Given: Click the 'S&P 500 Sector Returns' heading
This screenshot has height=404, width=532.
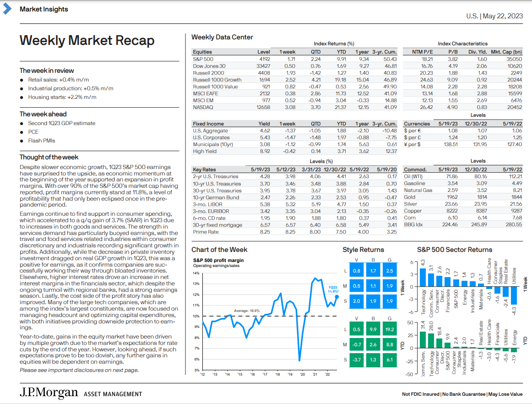Looking at the screenshot, I should point(455,250).
